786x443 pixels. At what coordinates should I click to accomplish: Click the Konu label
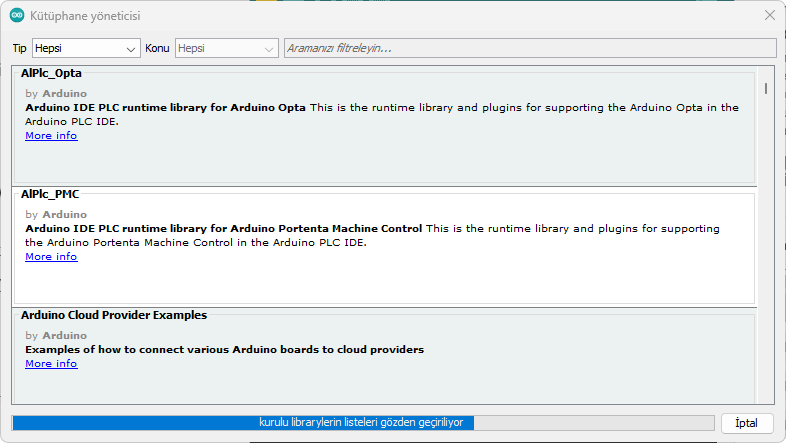click(157, 48)
